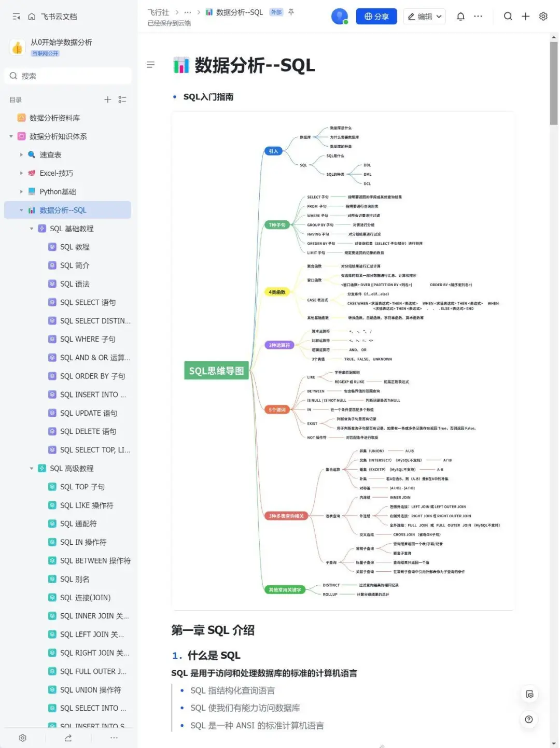Open the 与联网公开 link label
560x748 pixels.
coord(46,53)
